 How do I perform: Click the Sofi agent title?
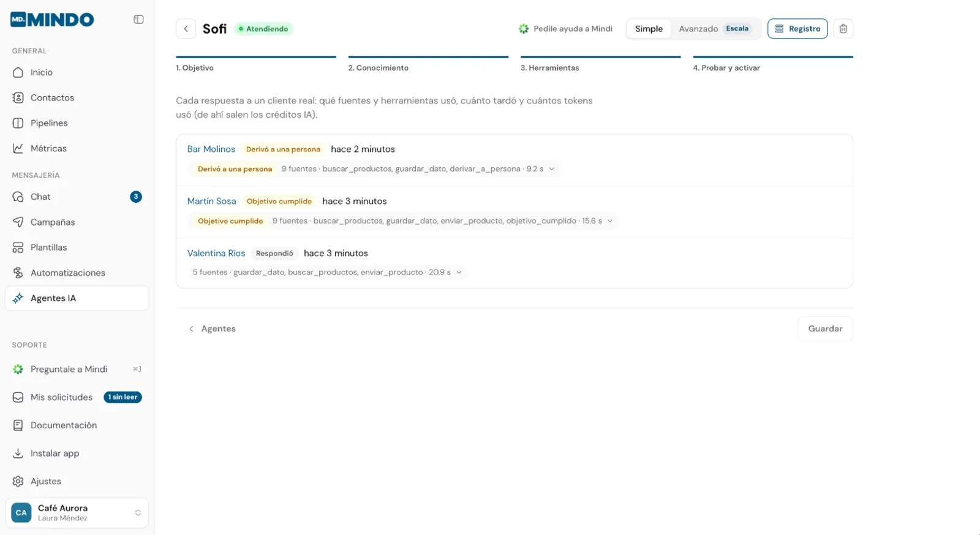click(x=214, y=29)
